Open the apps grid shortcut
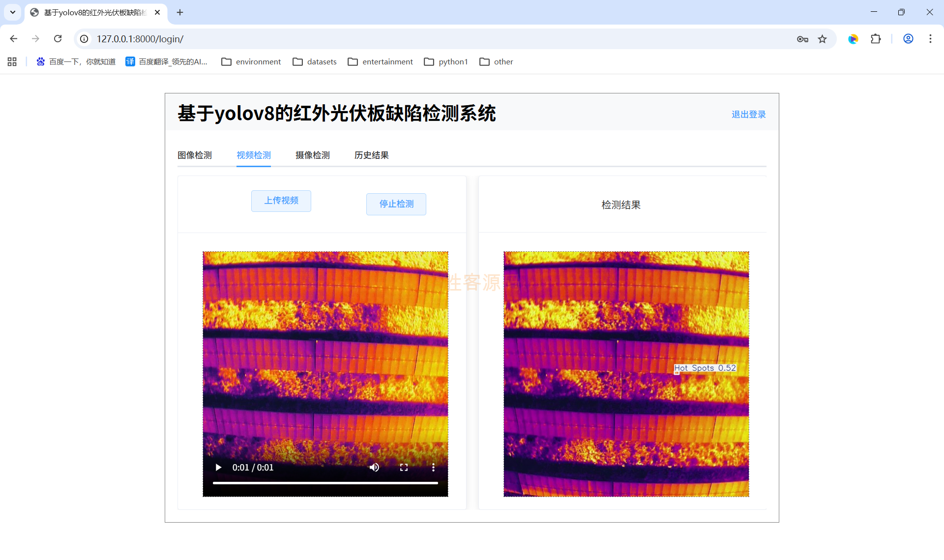 12,61
